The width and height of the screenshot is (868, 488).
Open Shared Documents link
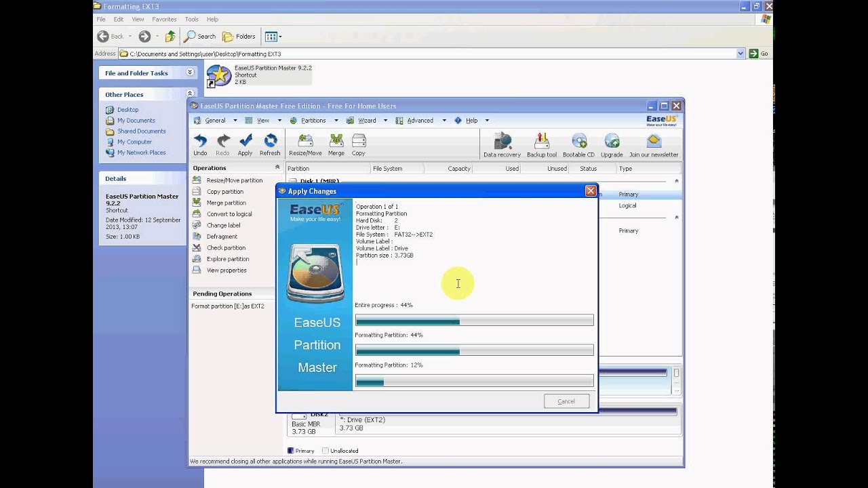(141, 131)
